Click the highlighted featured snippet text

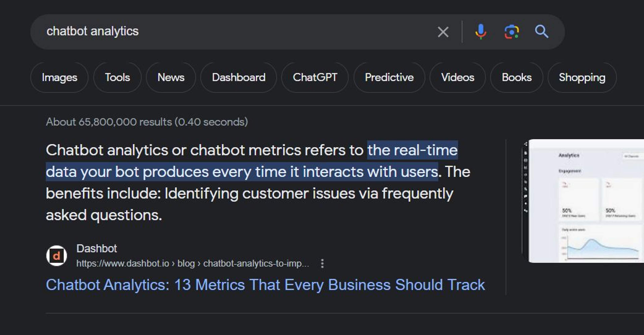click(242, 172)
